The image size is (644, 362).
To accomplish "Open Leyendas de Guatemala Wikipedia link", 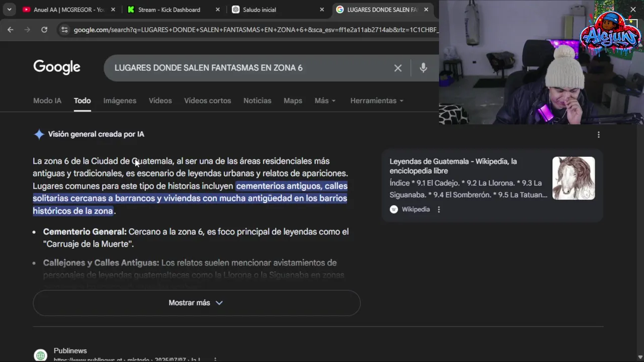I will click(x=453, y=166).
